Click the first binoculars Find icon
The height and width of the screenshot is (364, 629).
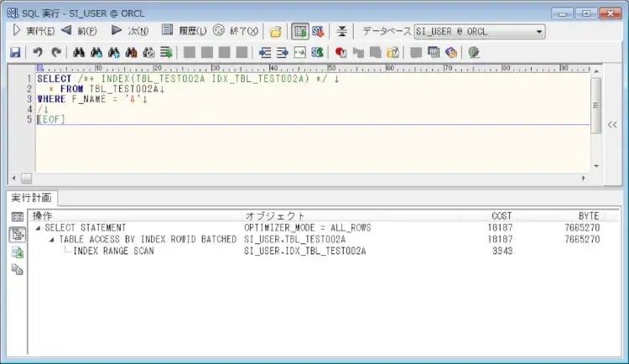point(80,52)
